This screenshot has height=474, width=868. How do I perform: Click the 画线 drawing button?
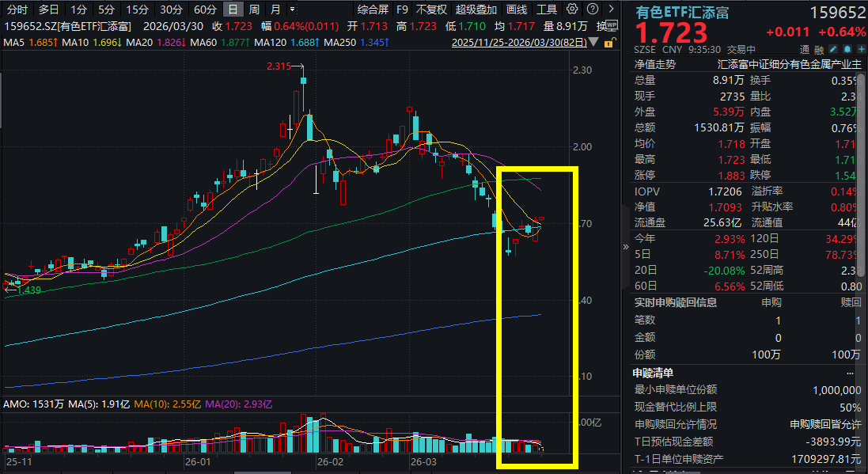click(517, 9)
